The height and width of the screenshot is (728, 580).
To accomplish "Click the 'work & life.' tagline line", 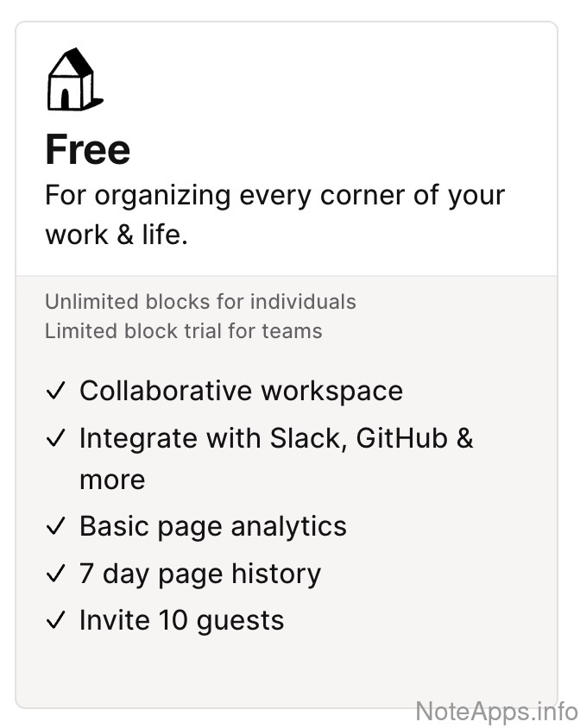I will pos(116,235).
